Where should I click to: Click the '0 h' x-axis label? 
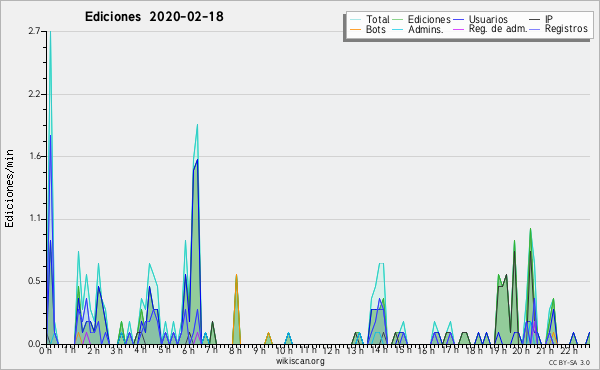point(45,350)
